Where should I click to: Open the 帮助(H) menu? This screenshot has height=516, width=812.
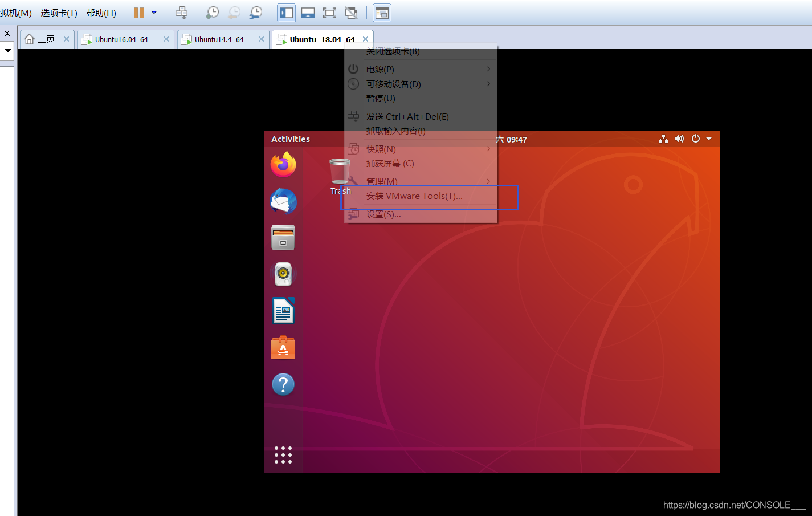click(x=101, y=13)
